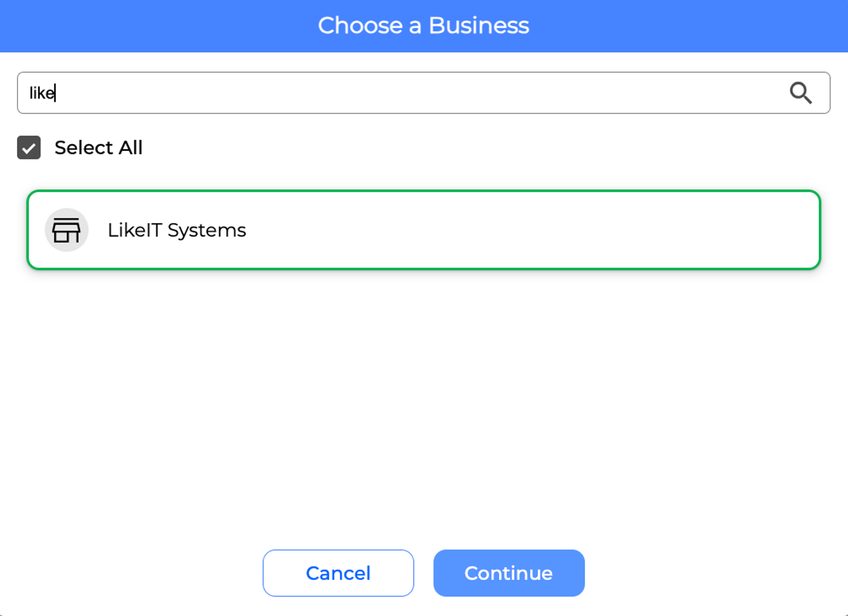Uncheck the Select All checkbox
This screenshot has height=616, width=848.
29,148
